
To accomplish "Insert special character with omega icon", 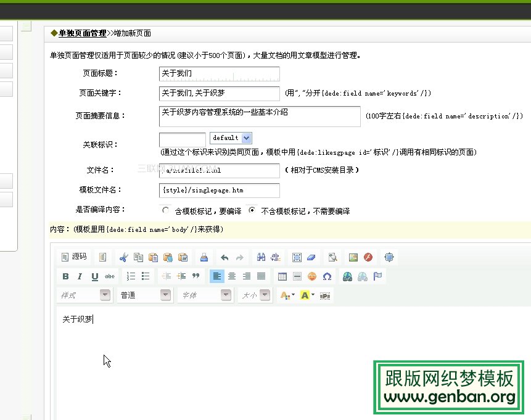I will coord(327,276).
